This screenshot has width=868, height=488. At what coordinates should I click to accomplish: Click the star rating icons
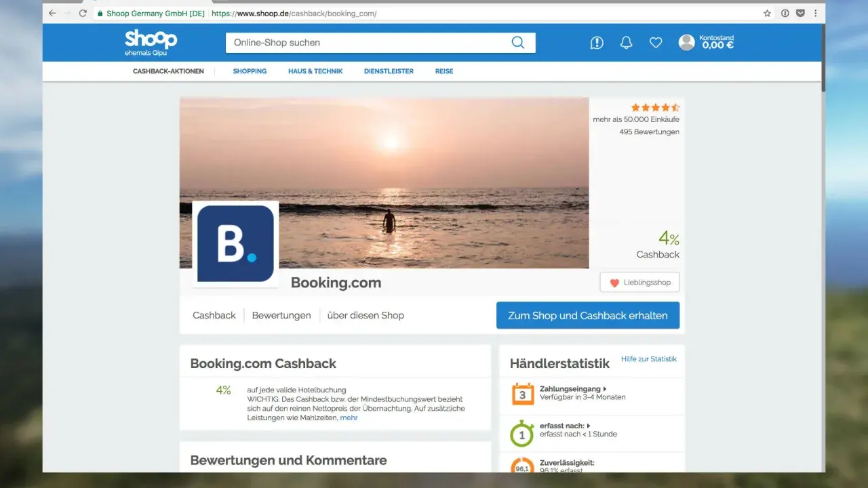pyautogui.click(x=655, y=107)
